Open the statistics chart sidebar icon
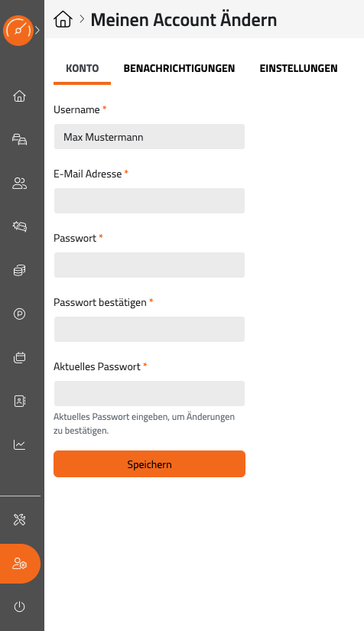 (19, 444)
